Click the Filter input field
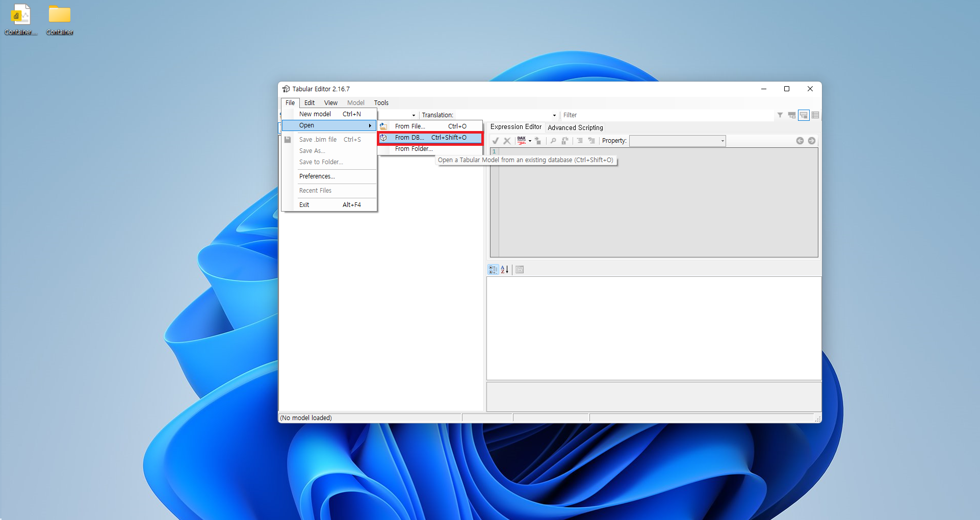This screenshot has height=520, width=980. click(x=667, y=115)
